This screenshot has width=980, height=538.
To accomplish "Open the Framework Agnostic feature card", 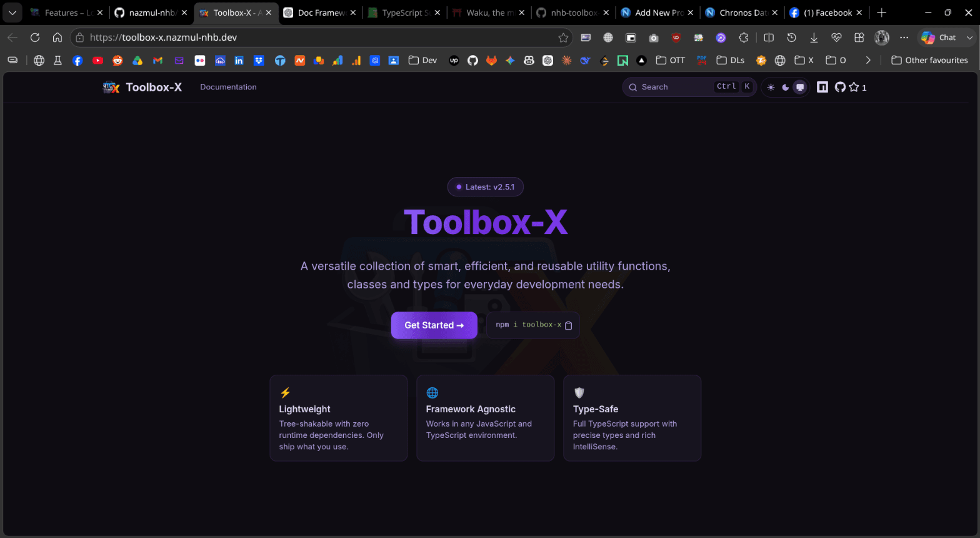I will (x=486, y=418).
